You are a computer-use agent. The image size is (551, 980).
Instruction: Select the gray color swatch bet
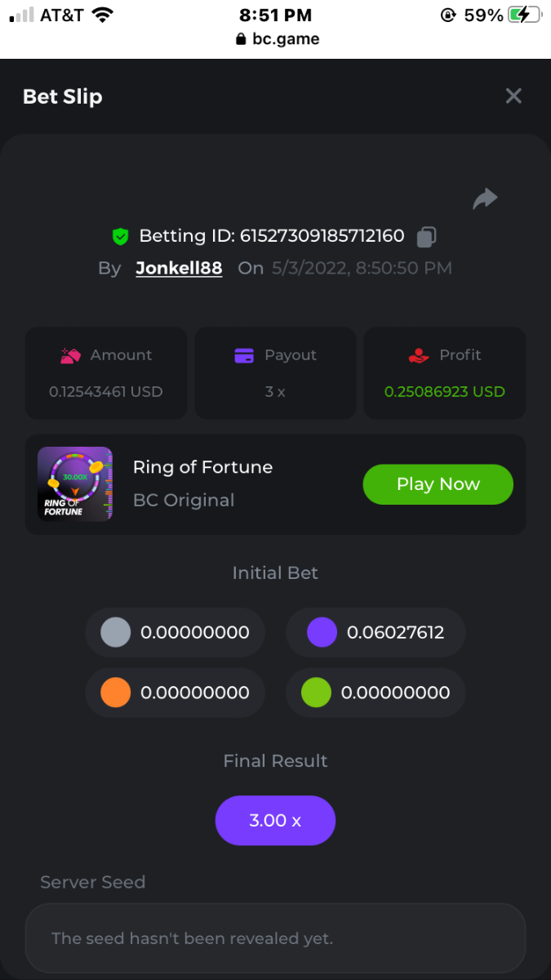click(116, 632)
